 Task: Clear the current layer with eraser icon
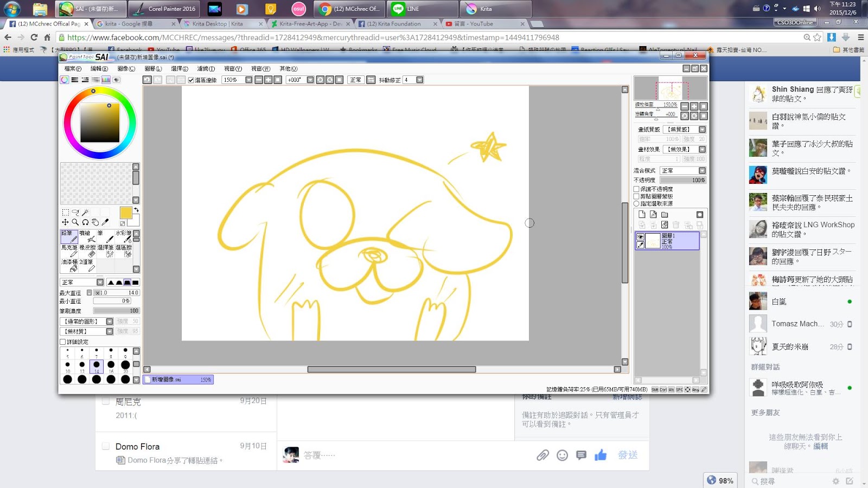[x=665, y=224]
